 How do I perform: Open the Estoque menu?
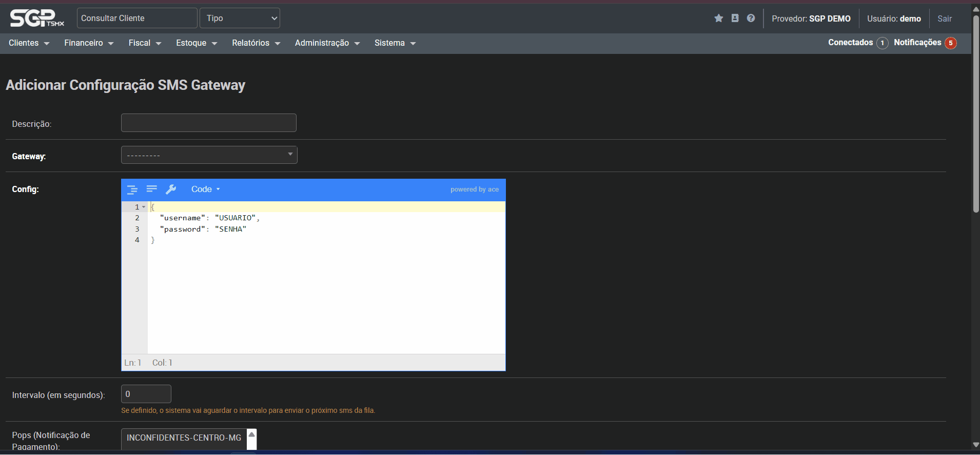[x=197, y=43]
